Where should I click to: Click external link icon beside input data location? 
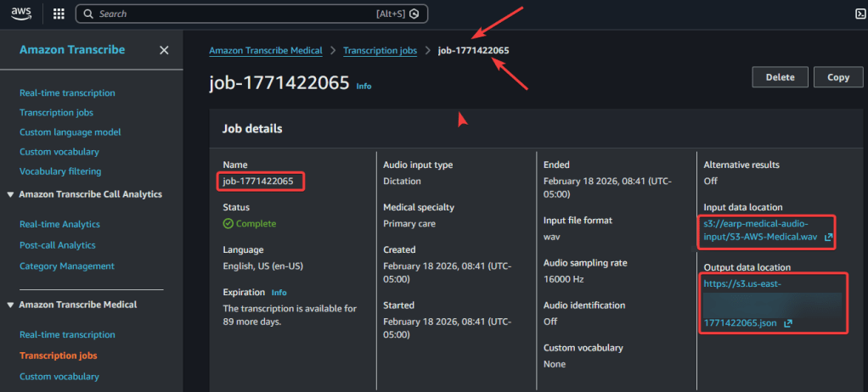828,238
